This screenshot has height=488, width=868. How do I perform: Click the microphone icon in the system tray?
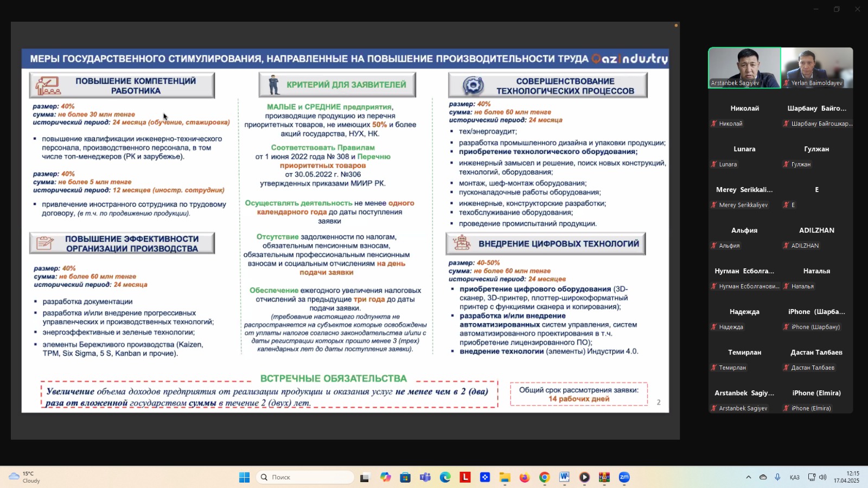[x=777, y=477]
